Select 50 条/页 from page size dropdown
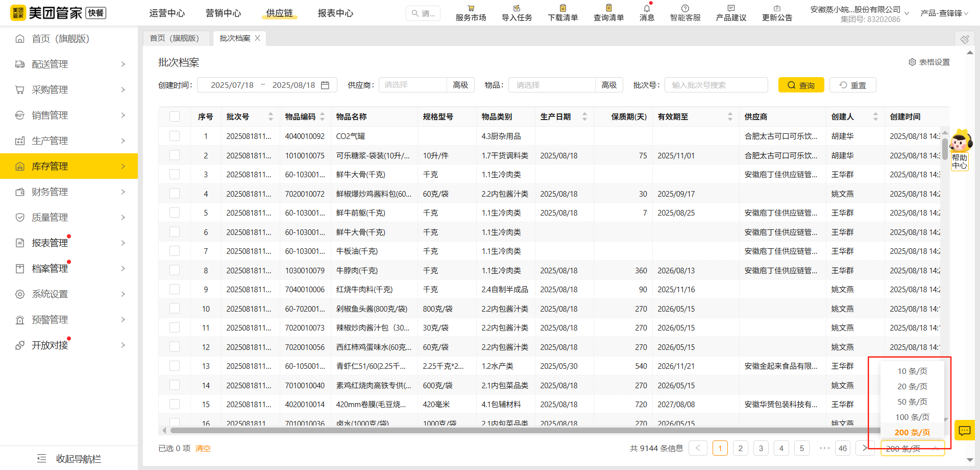This screenshot has width=980, height=470. (912, 402)
